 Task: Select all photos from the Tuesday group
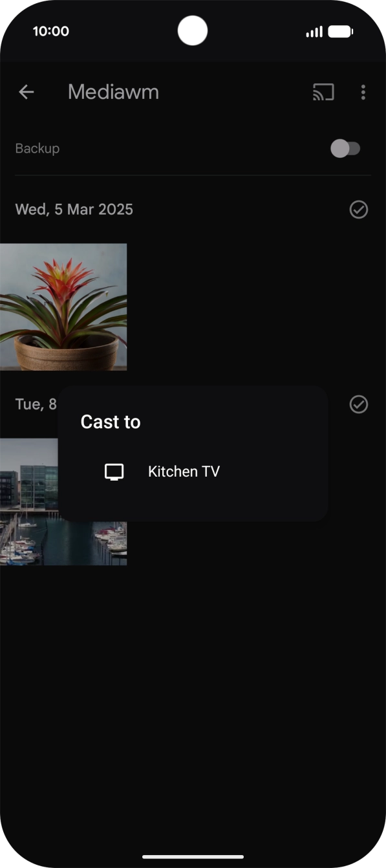point(358,404)
